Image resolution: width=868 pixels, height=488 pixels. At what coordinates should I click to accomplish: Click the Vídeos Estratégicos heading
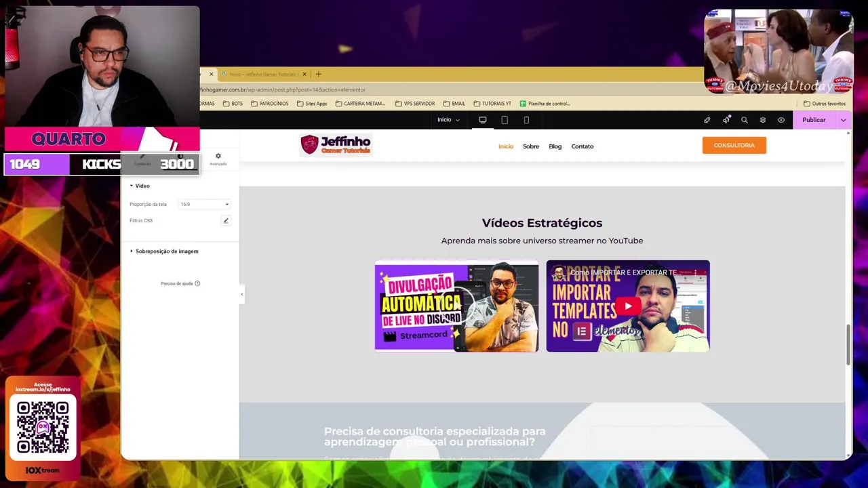click(x=542, y=223)
